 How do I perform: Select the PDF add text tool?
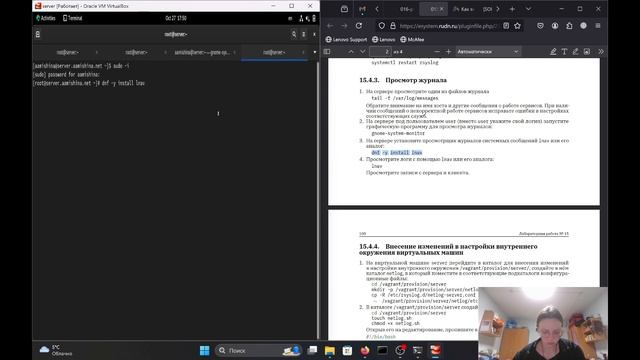tap(564, 52)
